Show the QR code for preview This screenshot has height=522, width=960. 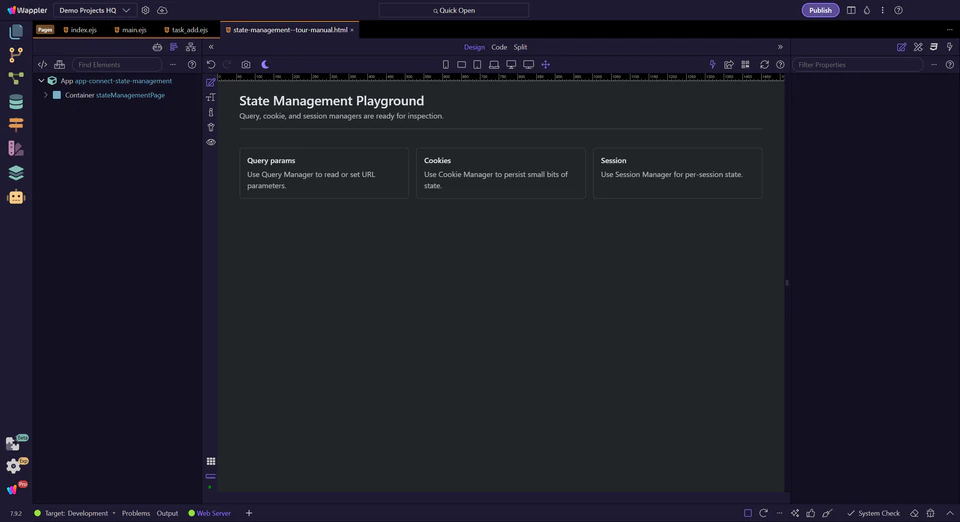[745, 64]
